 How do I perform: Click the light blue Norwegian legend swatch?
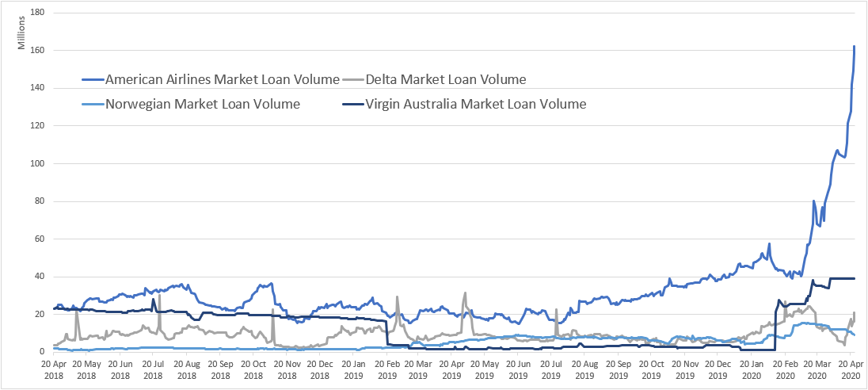pyautogui.click(x=92, y=104)
